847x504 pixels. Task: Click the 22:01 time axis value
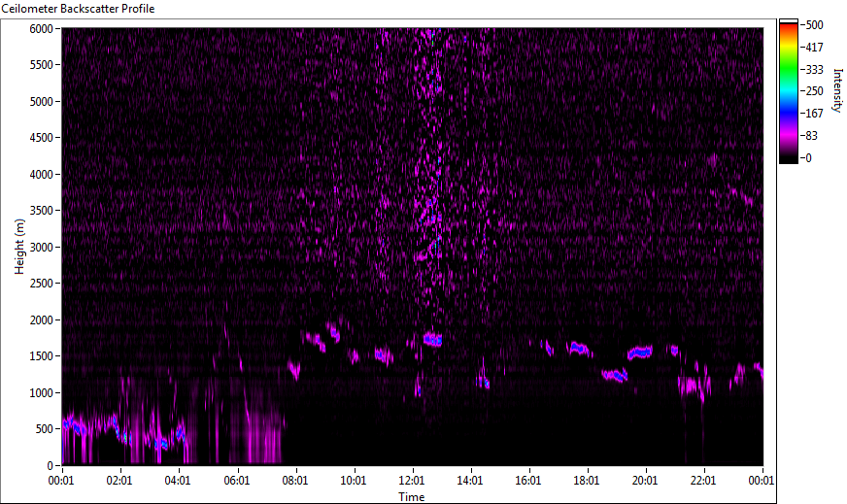pos(703,481)
